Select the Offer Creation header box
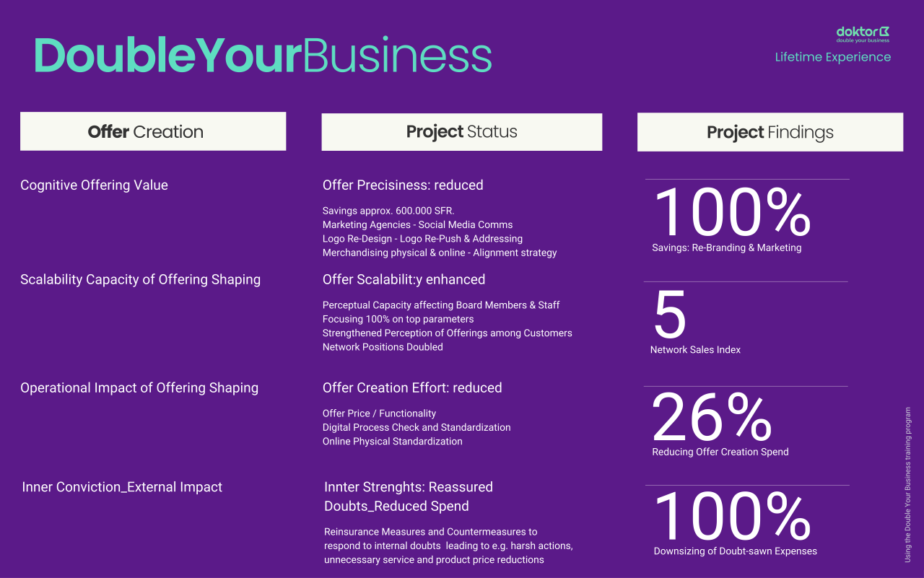924x578 pixels. point(153,131)
